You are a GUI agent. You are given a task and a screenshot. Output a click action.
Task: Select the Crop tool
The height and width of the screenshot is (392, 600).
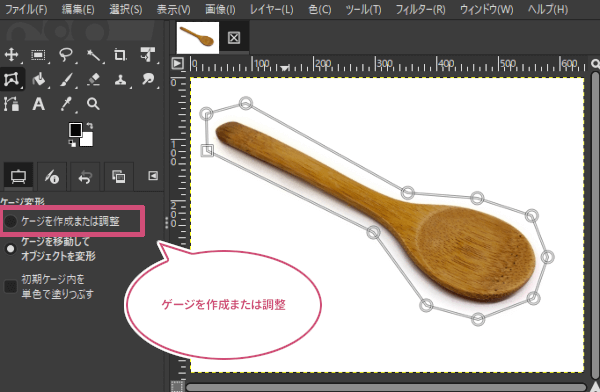120,55
